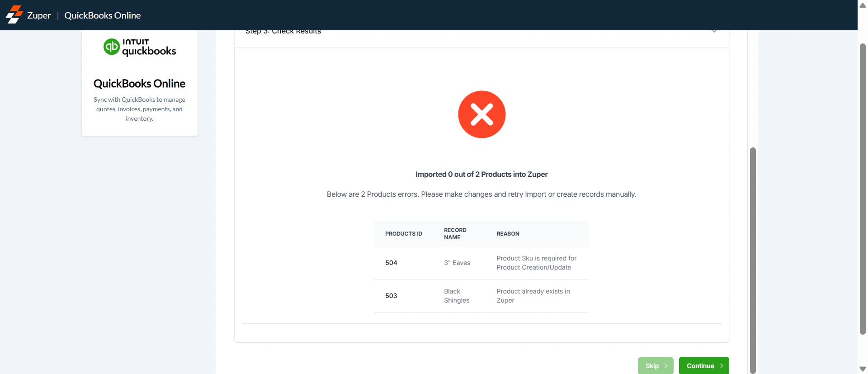Open the QuickBooks Online card heading

click(x=139, y=84)
